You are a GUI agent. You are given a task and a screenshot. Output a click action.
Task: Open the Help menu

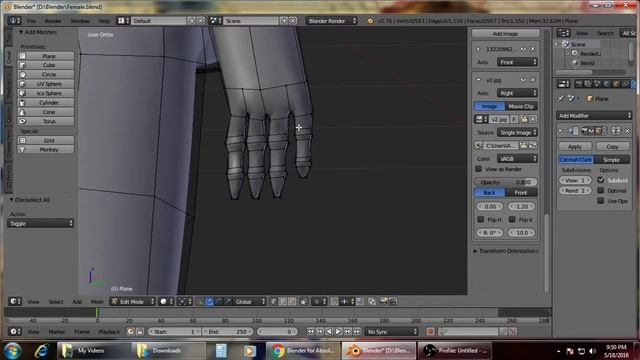(x=104, y=21)
